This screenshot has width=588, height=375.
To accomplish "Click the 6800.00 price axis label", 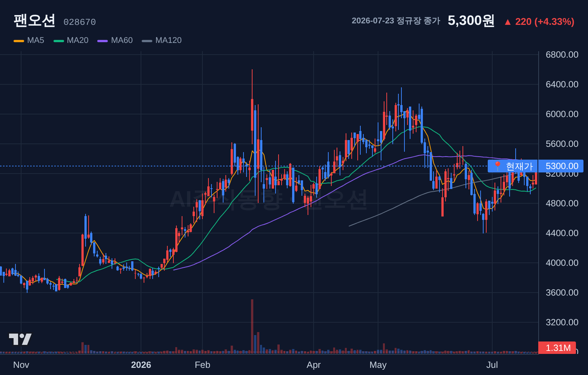I will [x=562, y=55].
